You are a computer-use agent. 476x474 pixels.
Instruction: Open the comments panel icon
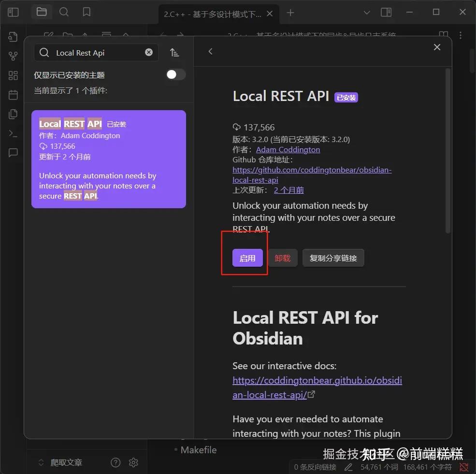(x=13, y=153)
